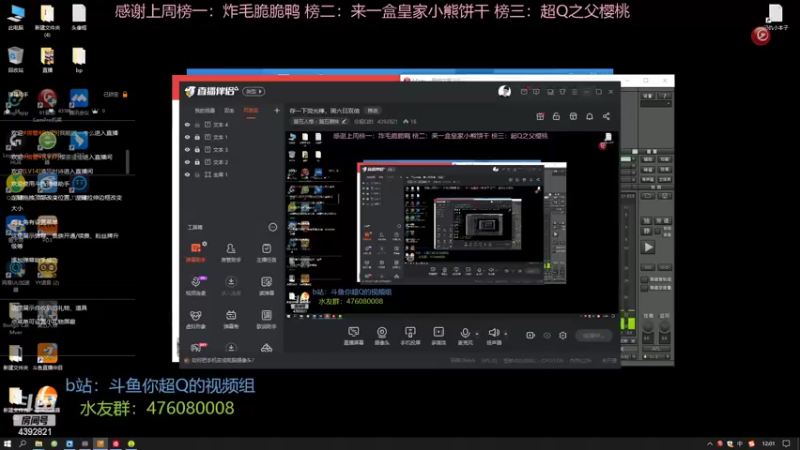This screenshot has height=450, width=800.
Task: Open the 房管助手 tool
Action: (x=231, y=252)
